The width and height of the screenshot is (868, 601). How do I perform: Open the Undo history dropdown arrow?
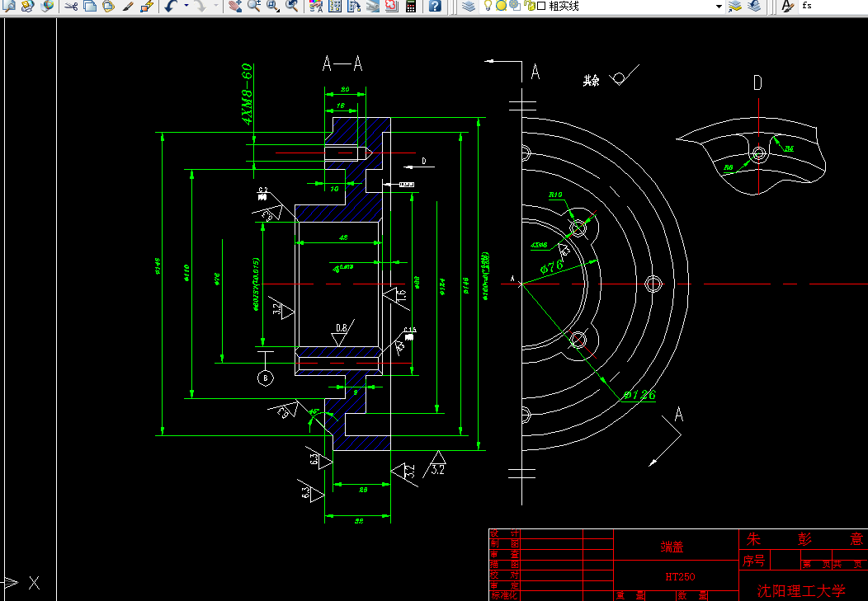(186, 7)
